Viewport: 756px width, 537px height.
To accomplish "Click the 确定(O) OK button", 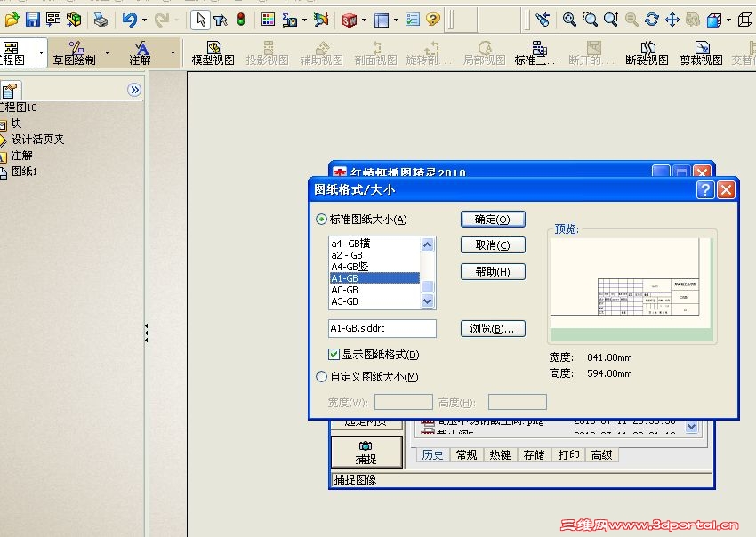I will point(493,220).
